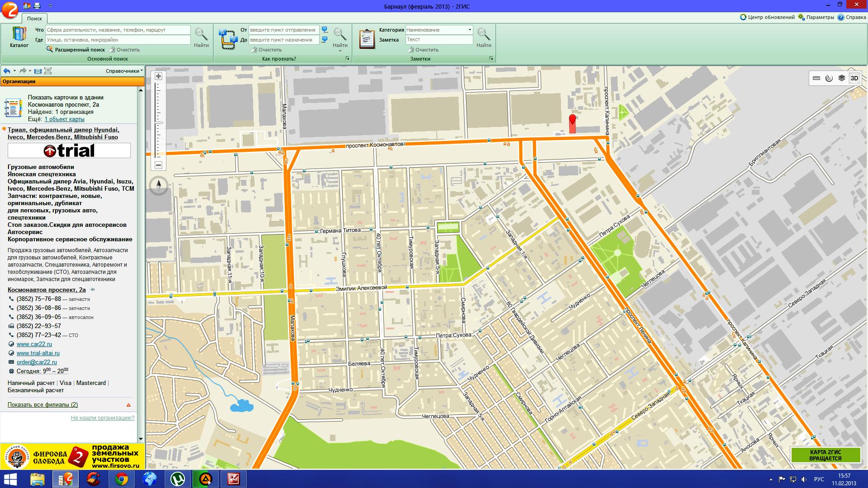
Task: Click the back arrow in directory panel
Action: [x=6, y=71]
